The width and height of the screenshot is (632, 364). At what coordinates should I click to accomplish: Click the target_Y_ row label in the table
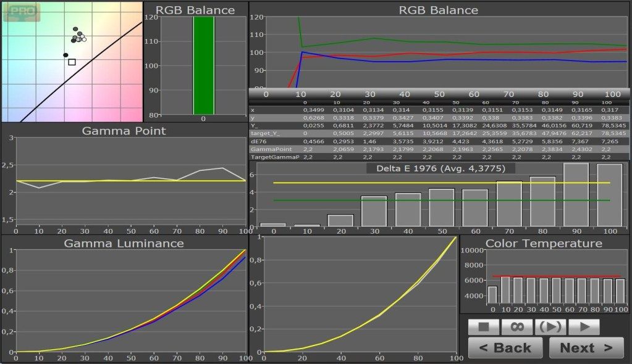264,133
